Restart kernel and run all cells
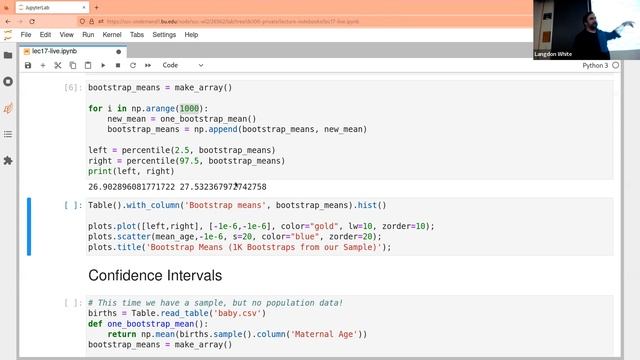Screen dimensions: 640x360 [x=148, y=65]
